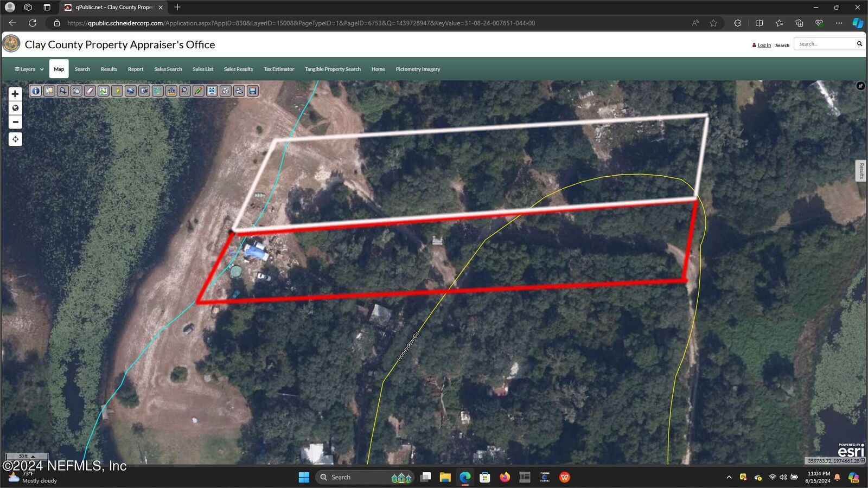
Task: Save the map with floppy-disk tool
Action: tap(253, 91)
